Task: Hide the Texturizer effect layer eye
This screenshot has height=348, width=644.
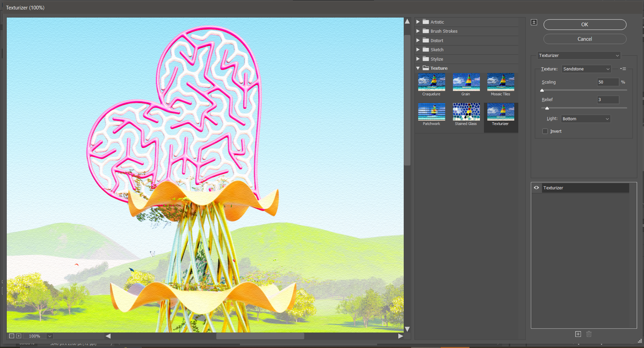Action: pyautogui.click(x=536, y=188)
